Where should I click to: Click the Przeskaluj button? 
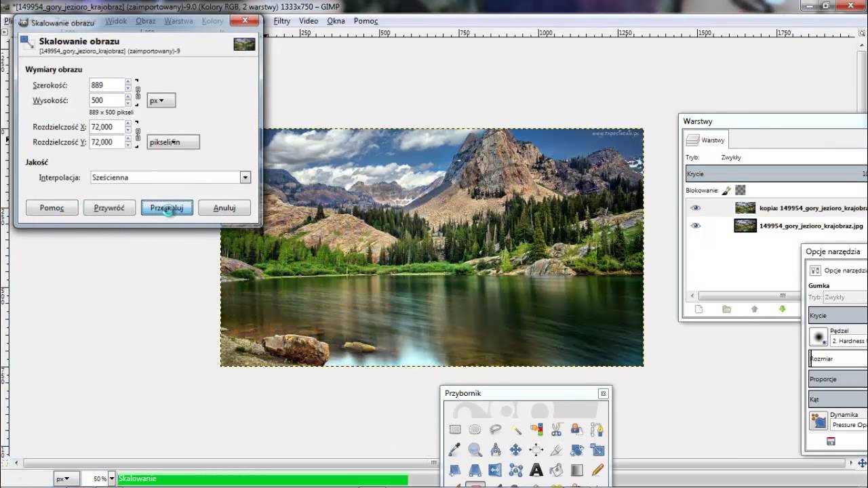pos(167,208)
